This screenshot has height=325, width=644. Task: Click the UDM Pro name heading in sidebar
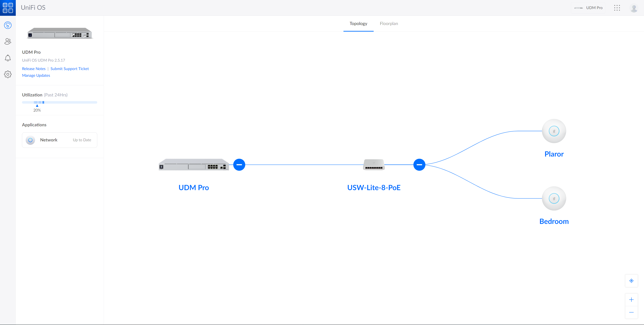click(x=31, y=52)
